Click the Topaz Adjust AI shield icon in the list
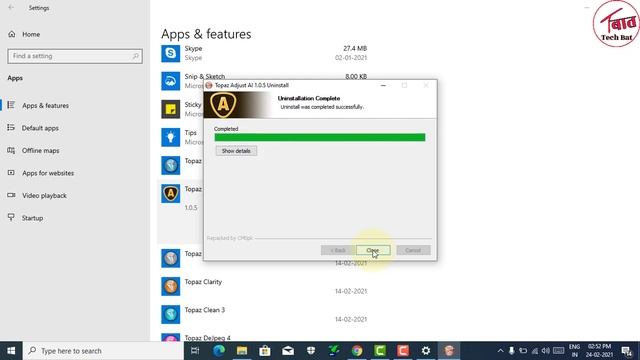This screenshot has width=640, height=360. (x=171, y=193)
